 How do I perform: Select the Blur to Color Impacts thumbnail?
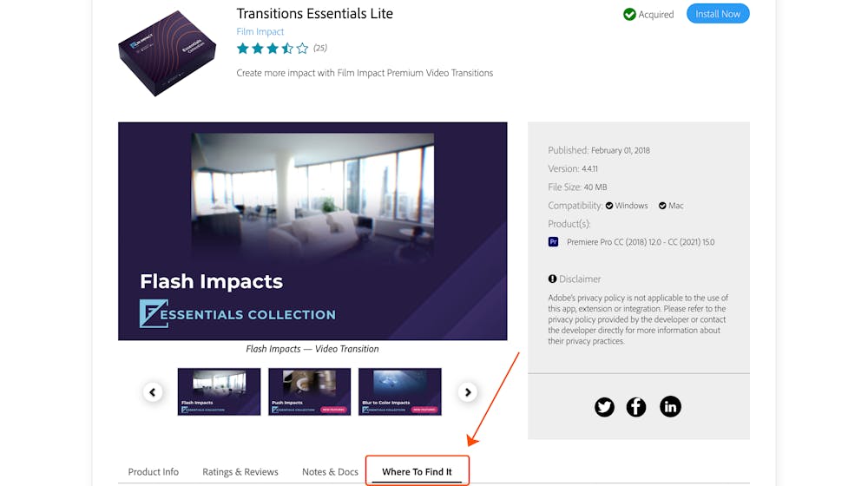399,391
